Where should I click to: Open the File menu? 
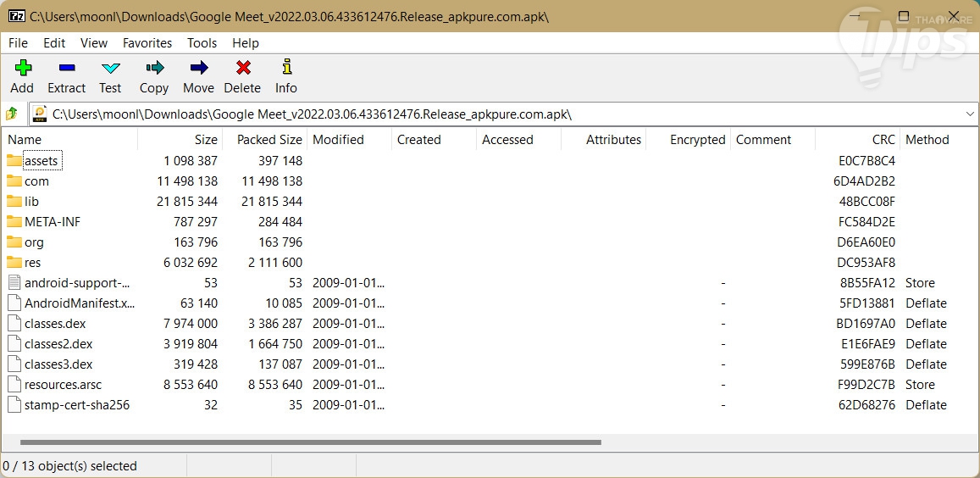[18, 42]
